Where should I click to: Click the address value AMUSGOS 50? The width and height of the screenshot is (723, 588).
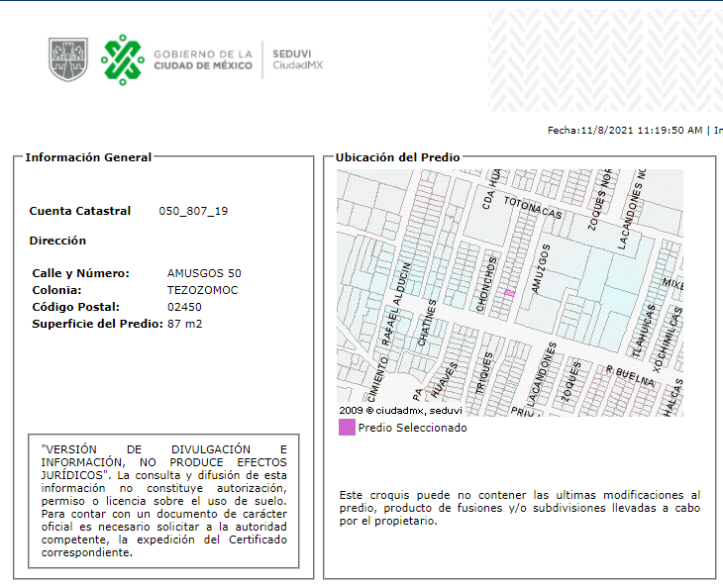(204, 273)
